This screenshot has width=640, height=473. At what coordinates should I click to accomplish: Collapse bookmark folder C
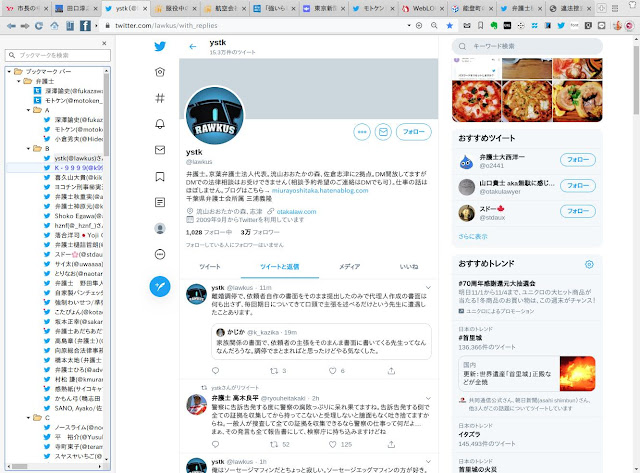coord(29,417)
